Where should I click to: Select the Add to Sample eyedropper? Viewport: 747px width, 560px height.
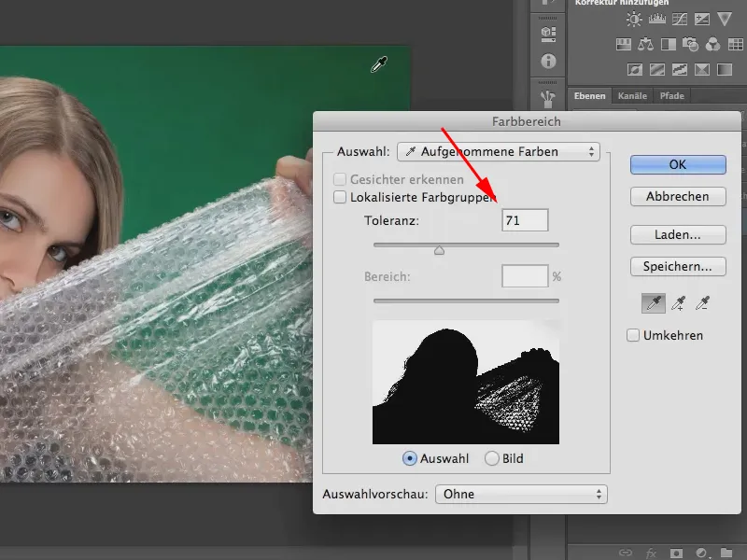click(x=678, y=303)
